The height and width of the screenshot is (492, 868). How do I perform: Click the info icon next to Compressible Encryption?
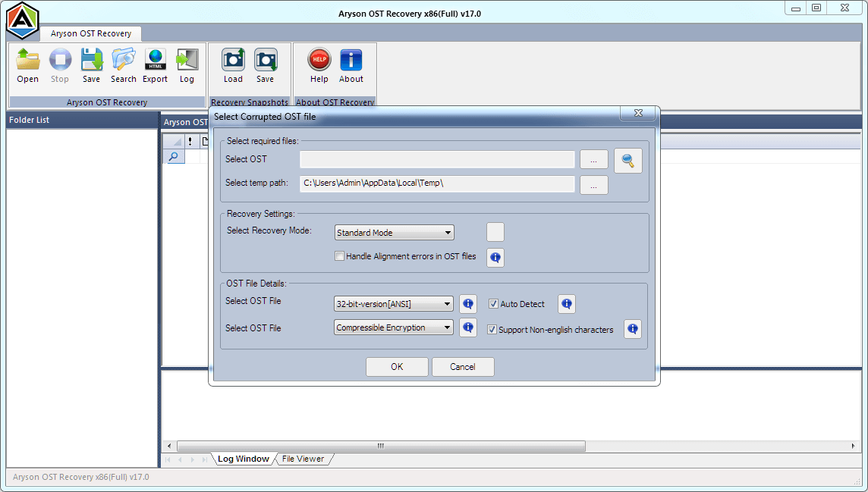[468, 327]
